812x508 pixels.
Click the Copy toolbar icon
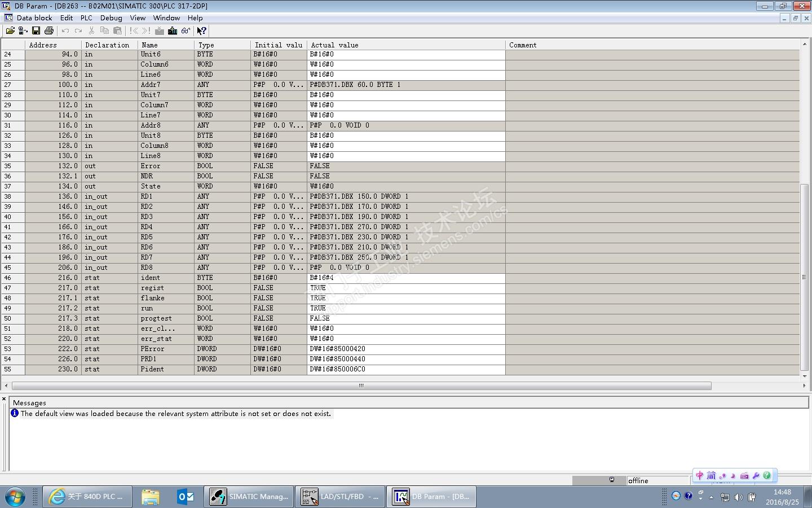pos(104,30)
